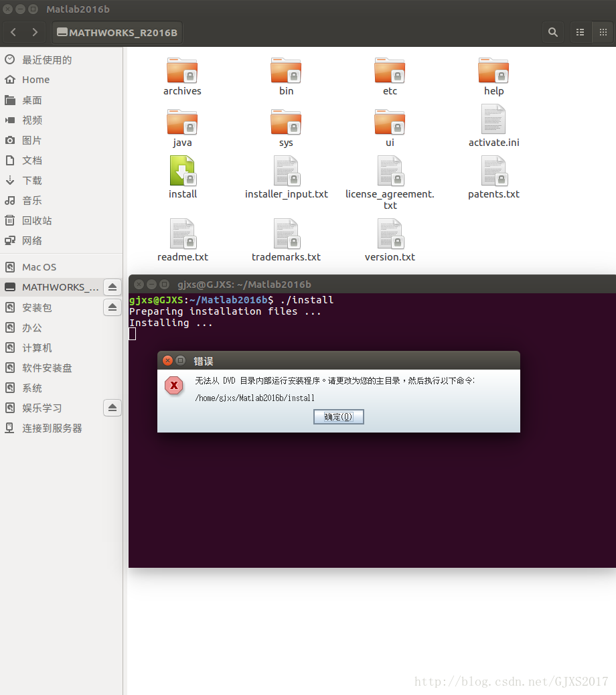Screen dimensions: 616x695
Task: Go forward in file manager
Action: coord(35,32)
